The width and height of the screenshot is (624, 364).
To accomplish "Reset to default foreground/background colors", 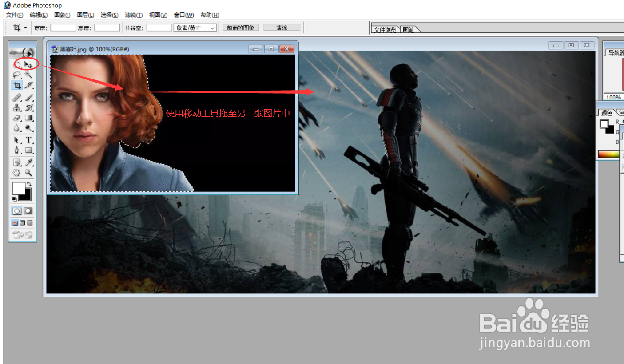I will tap(15, 198).
